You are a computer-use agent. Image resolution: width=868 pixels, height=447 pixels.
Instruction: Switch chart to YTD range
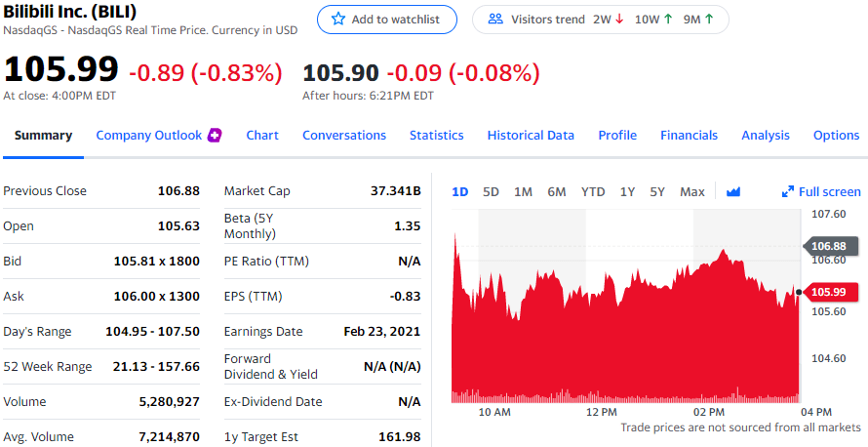[x=593, y=192]
